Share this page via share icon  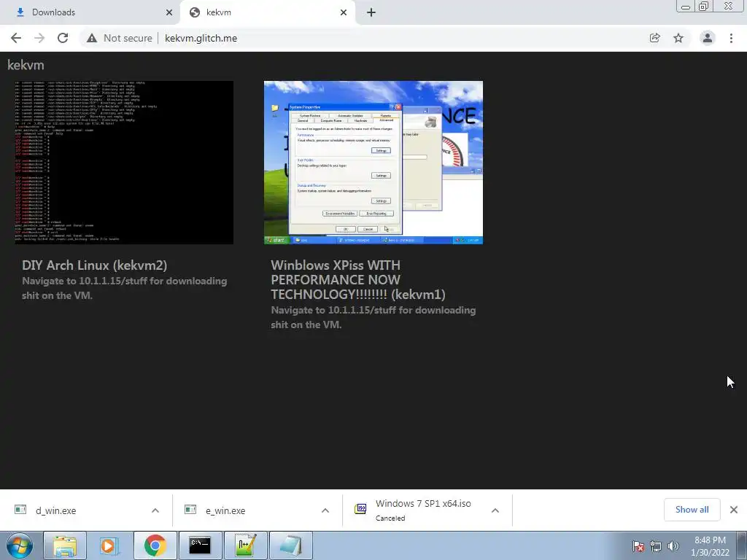point(654,38)
